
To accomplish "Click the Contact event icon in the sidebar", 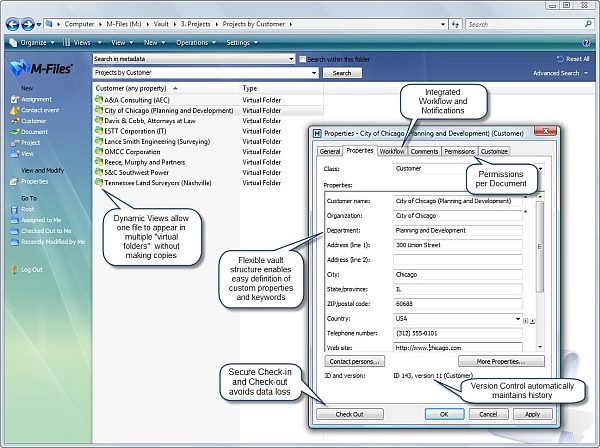I will 15,110.
